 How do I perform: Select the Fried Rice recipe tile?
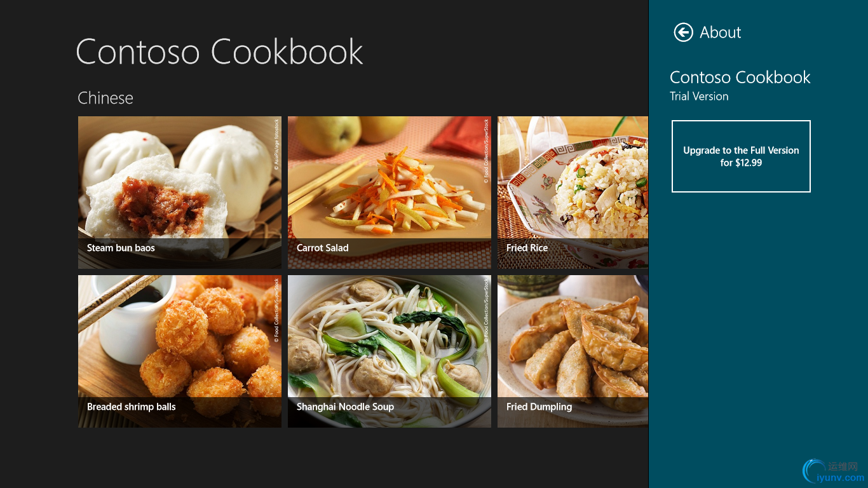(x=573, y=193)
